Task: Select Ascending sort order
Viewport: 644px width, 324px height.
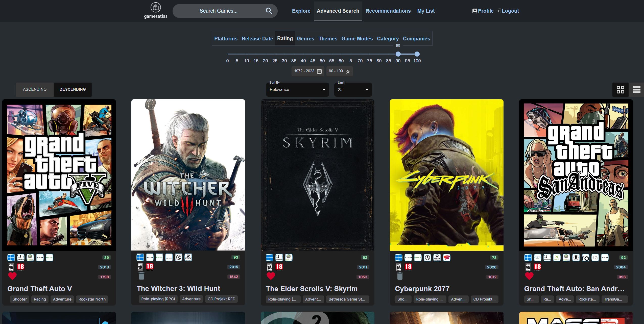Action: [35, 89]
